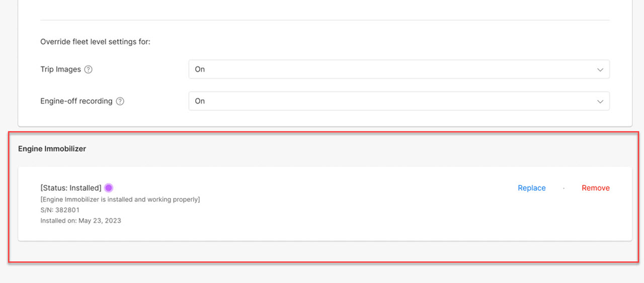Click the purple status indicator dot
644x283 pixels.
108,188
